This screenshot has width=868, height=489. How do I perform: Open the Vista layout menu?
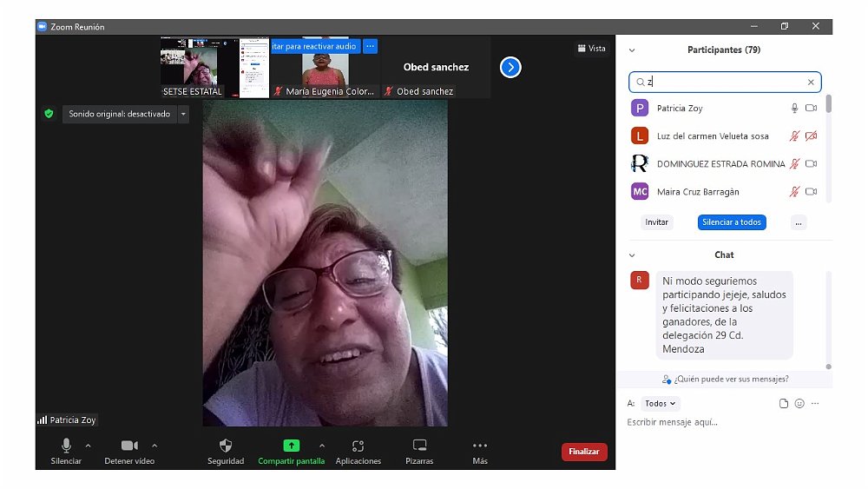[x=591, y=49]
